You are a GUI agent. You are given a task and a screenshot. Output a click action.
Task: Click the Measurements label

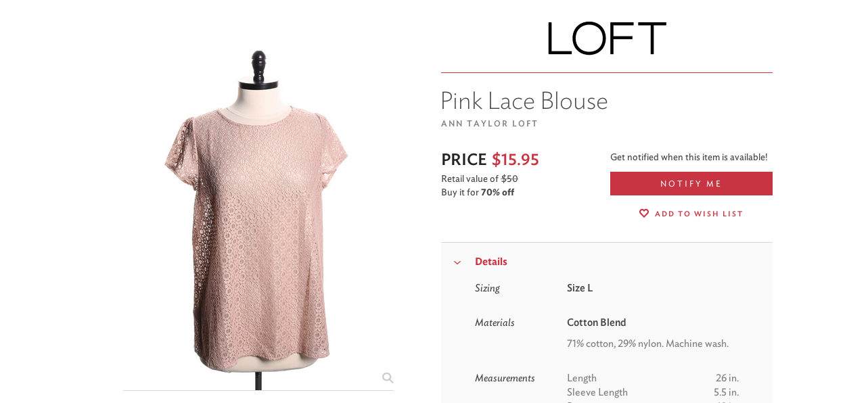click(x=505, y=378)
